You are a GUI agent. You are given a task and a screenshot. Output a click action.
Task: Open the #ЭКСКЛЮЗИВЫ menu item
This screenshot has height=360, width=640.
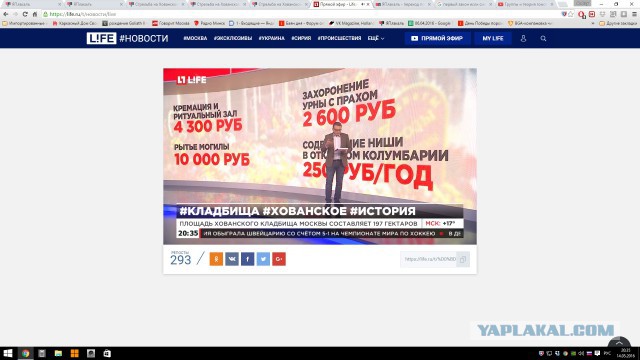tap(233, 38)
